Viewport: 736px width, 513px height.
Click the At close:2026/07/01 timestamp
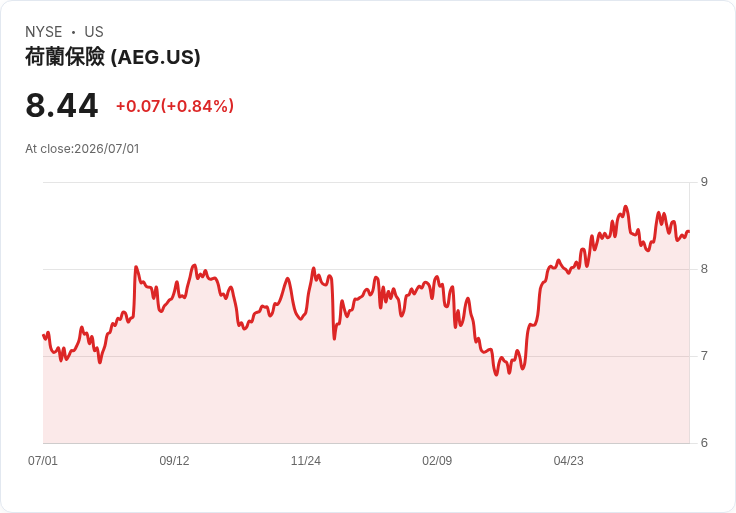tap(82, 149)
